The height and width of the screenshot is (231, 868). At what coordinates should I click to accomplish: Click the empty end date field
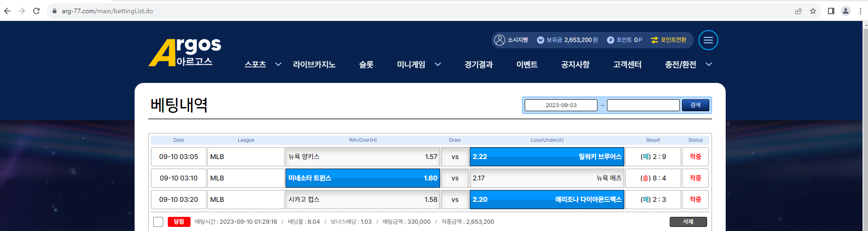point(643,105)
